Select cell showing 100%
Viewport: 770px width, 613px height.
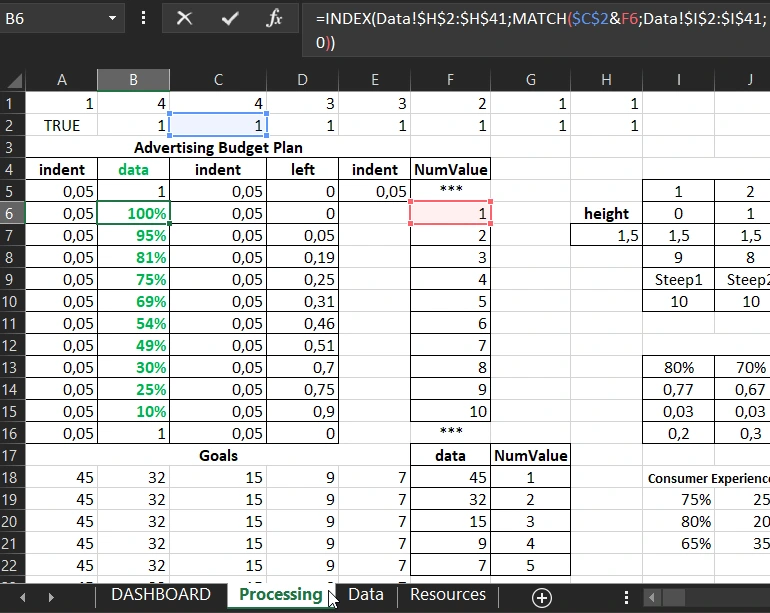[134, 213]
